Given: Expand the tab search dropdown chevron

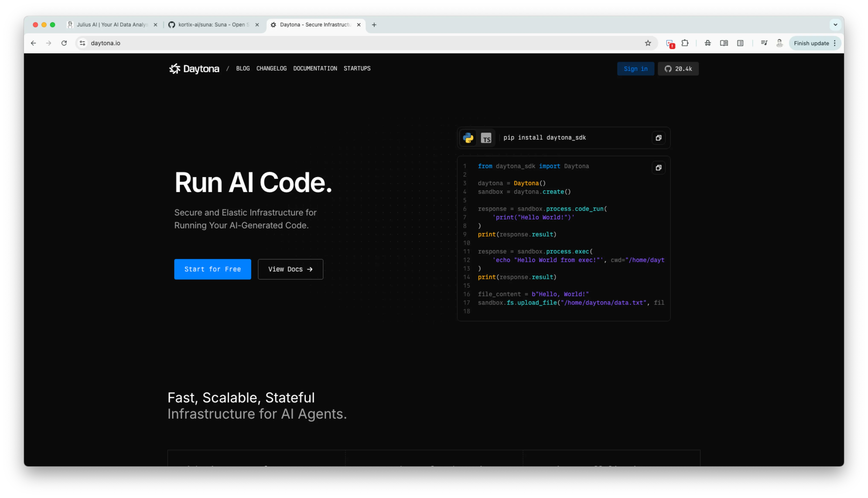Looking at the screenshot, I should [x=835, y=25].
